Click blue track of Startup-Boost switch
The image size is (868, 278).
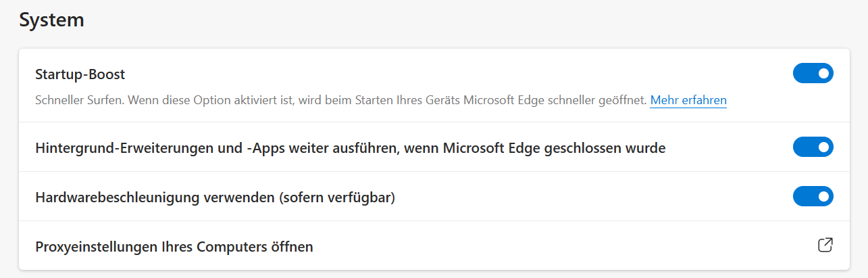click(805, 74)
